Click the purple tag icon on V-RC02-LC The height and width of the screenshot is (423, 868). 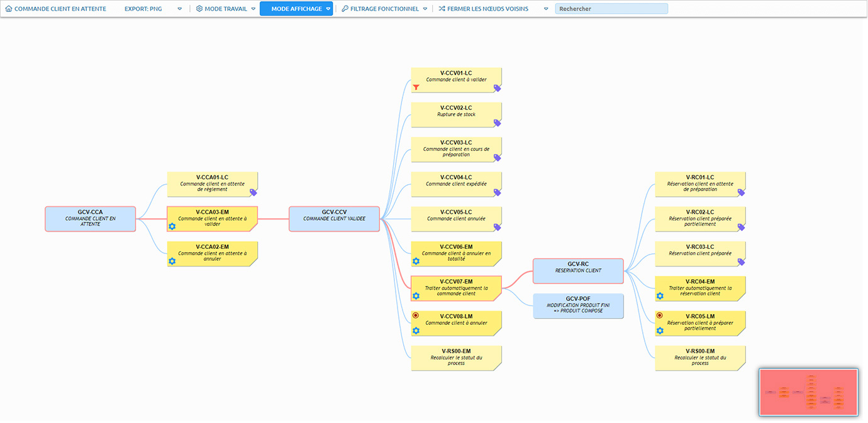click(741, 227)
